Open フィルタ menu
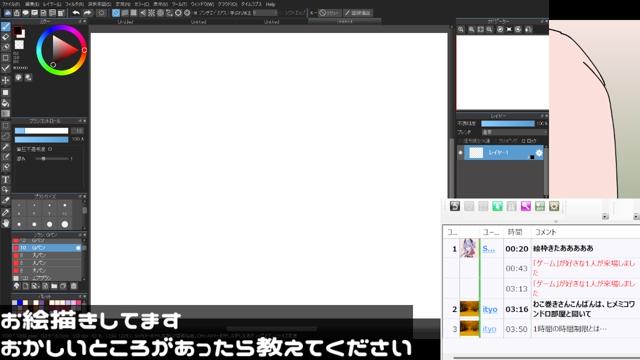The image size is (640, 360). coord(74,4)
